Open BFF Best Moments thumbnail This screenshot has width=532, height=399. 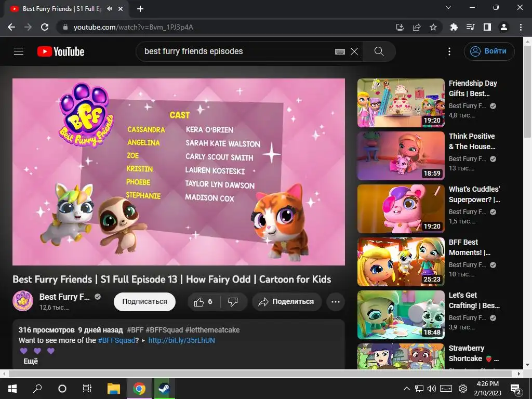tap(401, 262)
